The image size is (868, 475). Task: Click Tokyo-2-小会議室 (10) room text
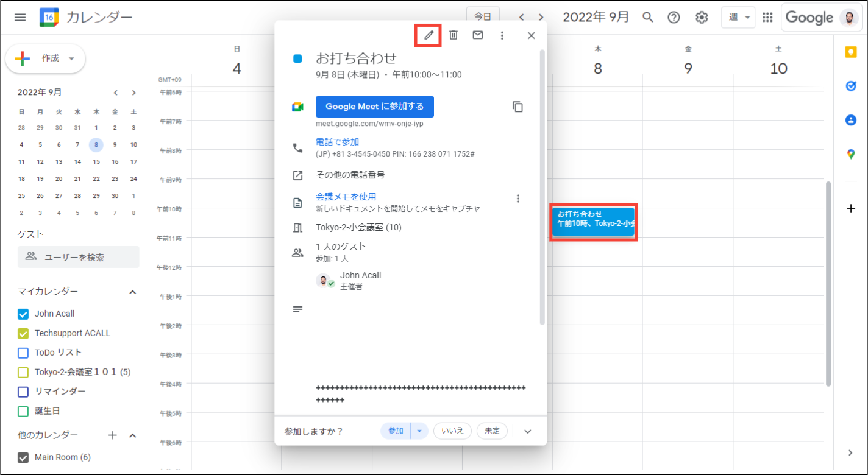pos(358,228)
